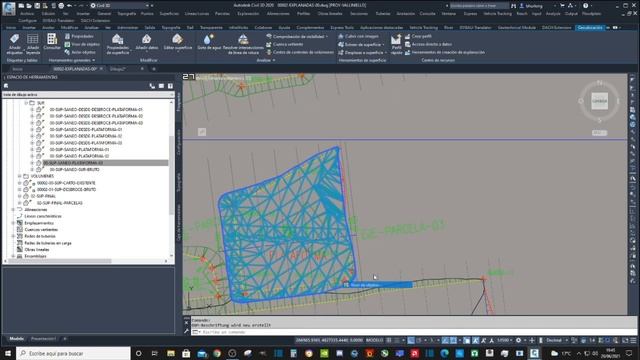Click Cuenca vertiente in Analizar panel
This screenshot has width=640, height=360.
click(284, 44)
